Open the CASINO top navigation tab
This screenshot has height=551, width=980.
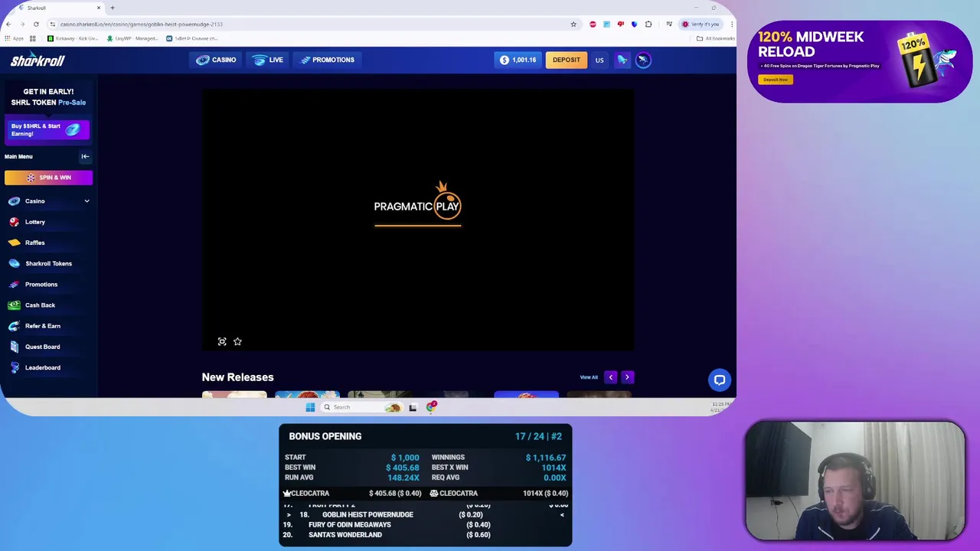click(216, 60)
